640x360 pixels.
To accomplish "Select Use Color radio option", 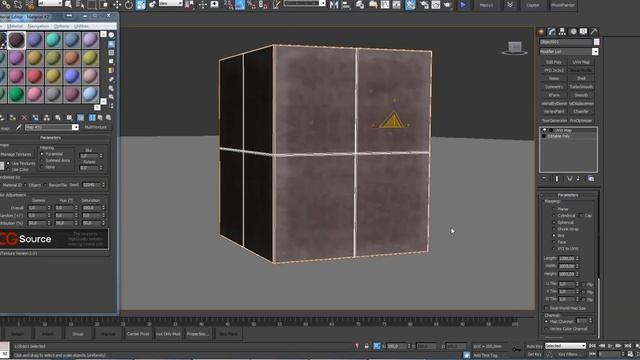I will (8, 169).
